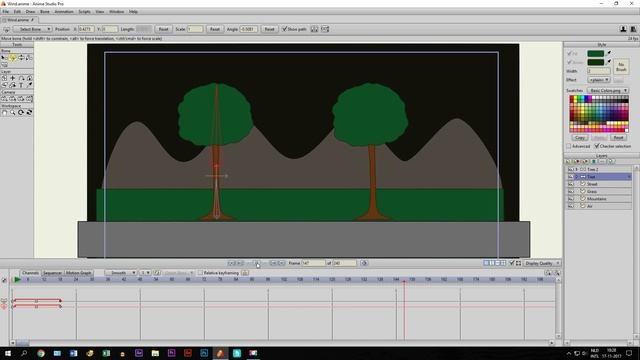Image resolution: width=640 pixels, height=360 pixels.
Task: Click the tool options icon before Select Bone
Action: (6, 29)
